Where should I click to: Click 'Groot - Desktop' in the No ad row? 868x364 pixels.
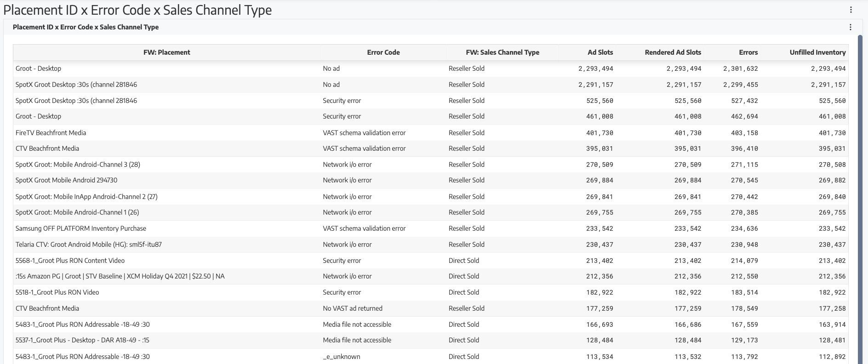(38, 68)
